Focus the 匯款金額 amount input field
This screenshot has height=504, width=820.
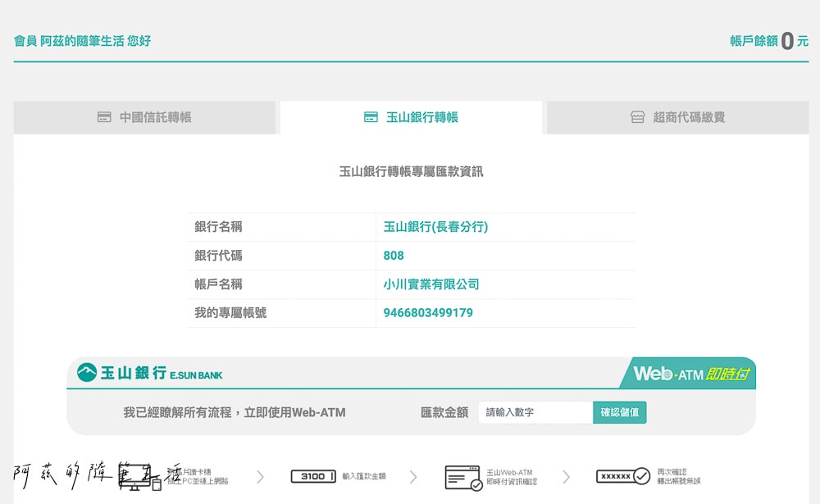(x=535, y=412)
